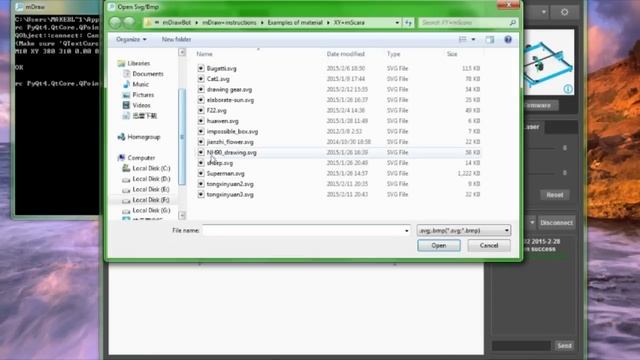Cancel the Open Svg/Bmp dialog
The height and width of the screenshot is (360, 640).
coord(489,245)
